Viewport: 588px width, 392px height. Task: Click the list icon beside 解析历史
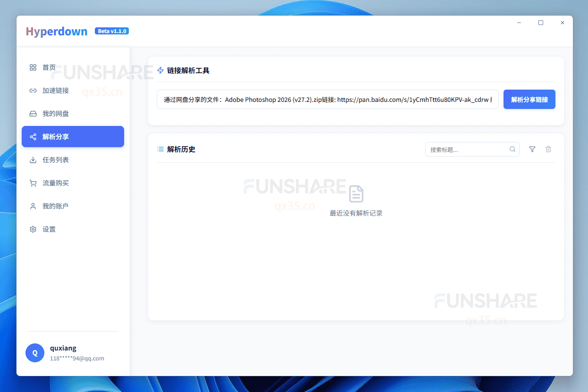pos(160,149)
